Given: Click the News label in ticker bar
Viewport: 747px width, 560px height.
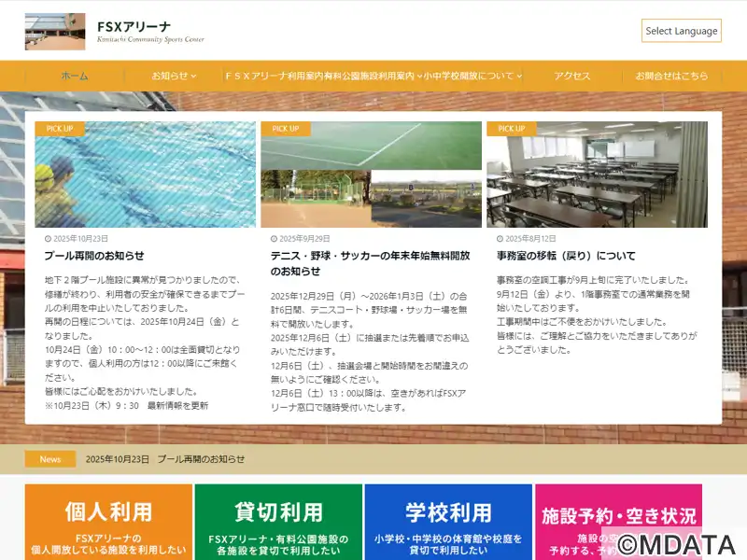Looking at the screenshot, I should pos(50,459).
